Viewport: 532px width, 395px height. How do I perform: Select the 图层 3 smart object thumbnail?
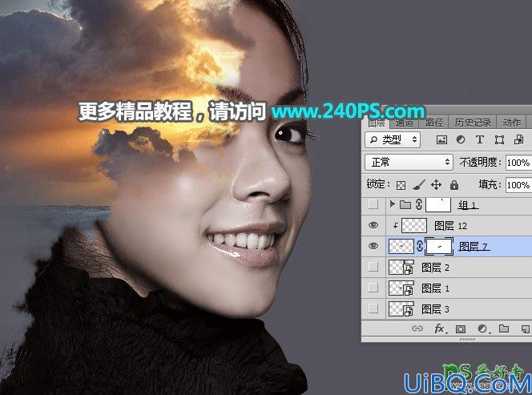tap(401, 308)
